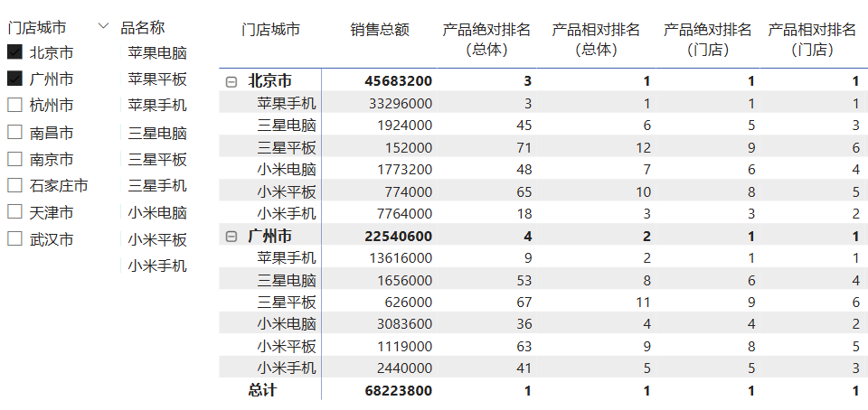Click the 3083600 sales cell

click(405, 324)
